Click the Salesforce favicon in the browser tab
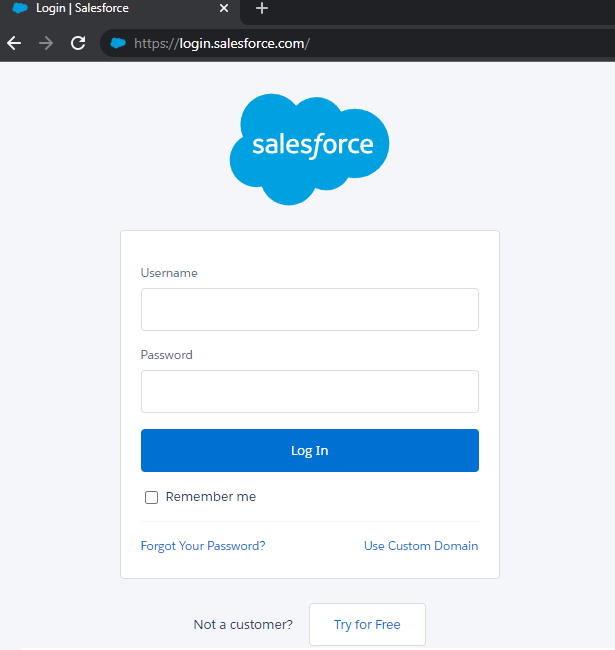 pos(20,9)
